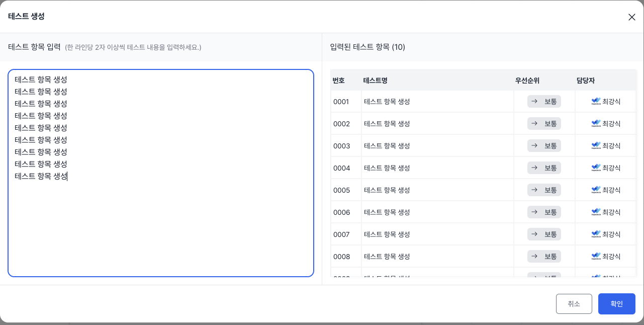Close the 테스트 생성 dialog with the X

[632, 17]
